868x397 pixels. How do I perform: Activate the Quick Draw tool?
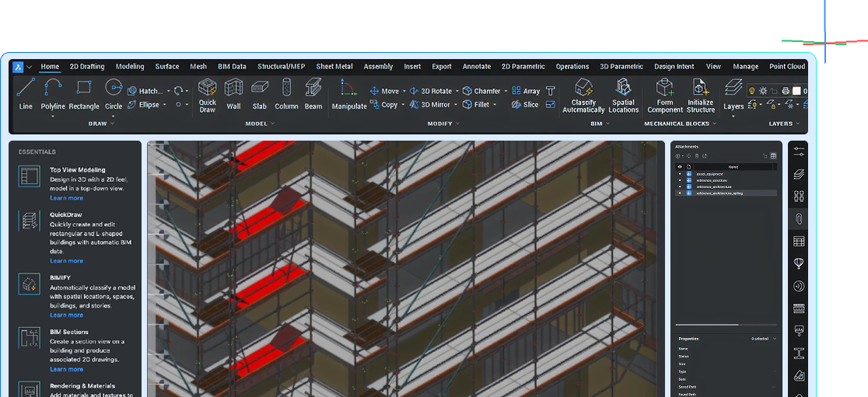click(x=208, y=95)
